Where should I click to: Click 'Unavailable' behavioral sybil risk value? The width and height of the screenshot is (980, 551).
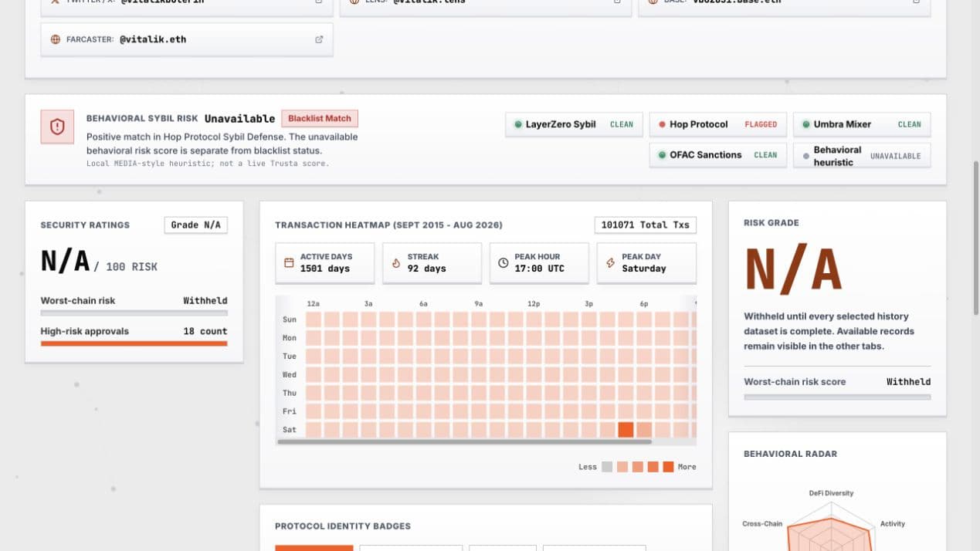(x=239, y=119)
